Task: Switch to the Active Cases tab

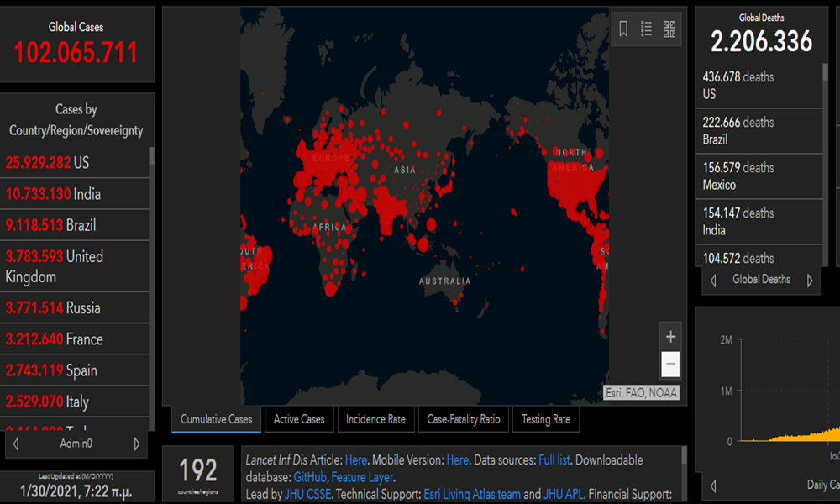Action: pos(299,419)
